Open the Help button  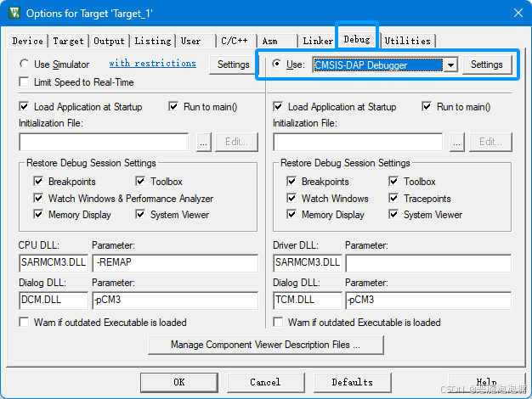[487, 382]
